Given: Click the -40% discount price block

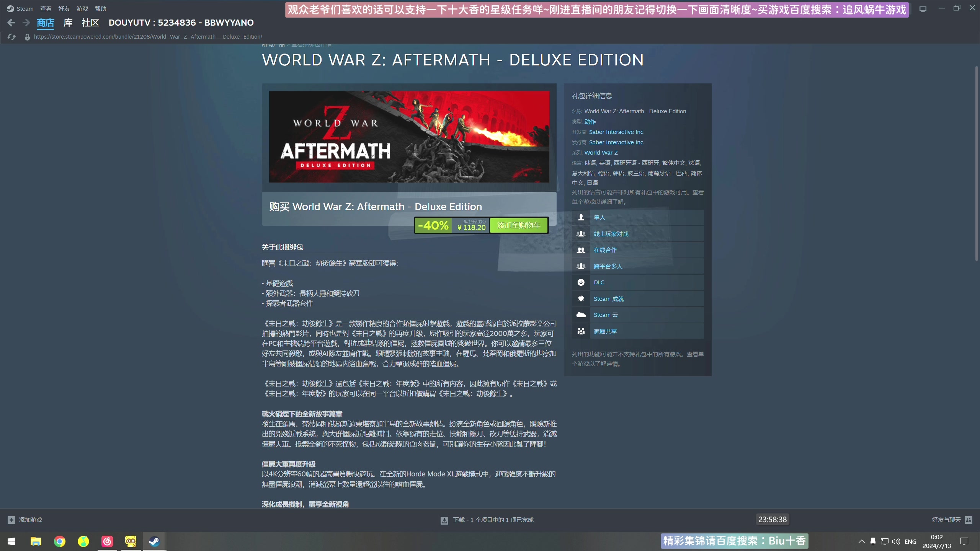Looking at the screenshot, I should click(452, 225).
